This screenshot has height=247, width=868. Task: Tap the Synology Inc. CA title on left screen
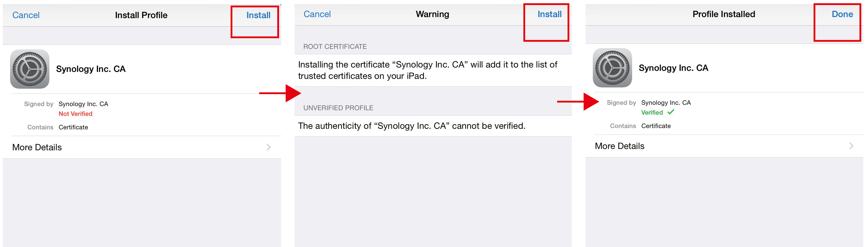tap(91, 69)
